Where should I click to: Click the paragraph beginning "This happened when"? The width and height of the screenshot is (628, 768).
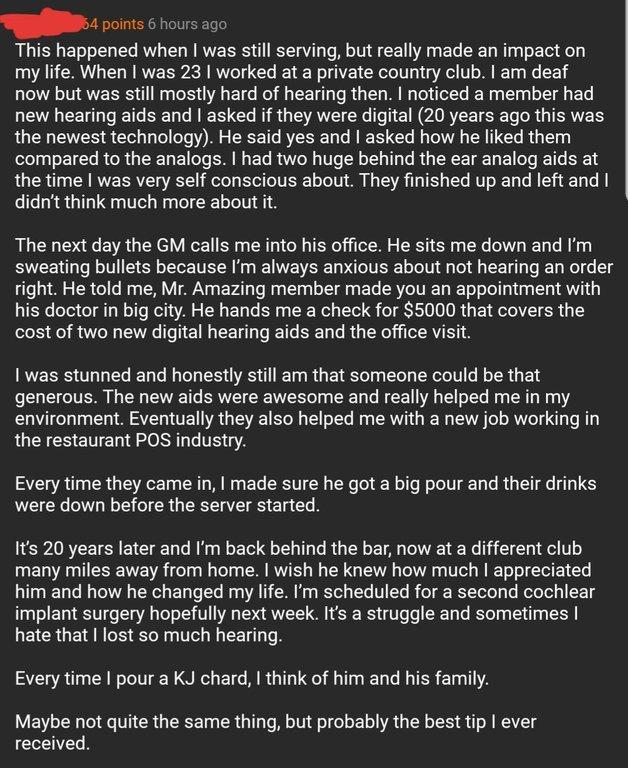pos(312,126)
